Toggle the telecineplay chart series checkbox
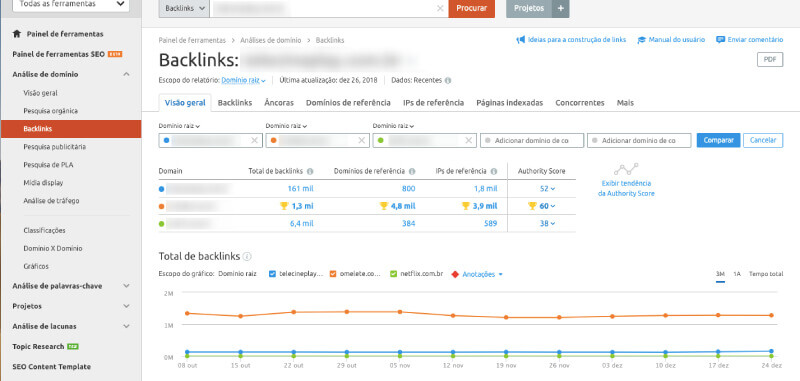 click(x=273, y=274)
